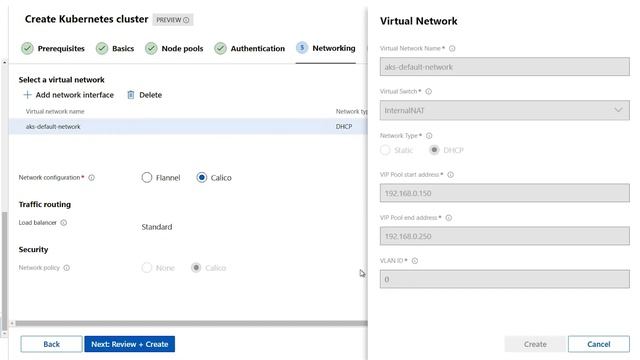The image size is (640, 360).
Task: Select the Calico network configuration
Action: point(202,178)
